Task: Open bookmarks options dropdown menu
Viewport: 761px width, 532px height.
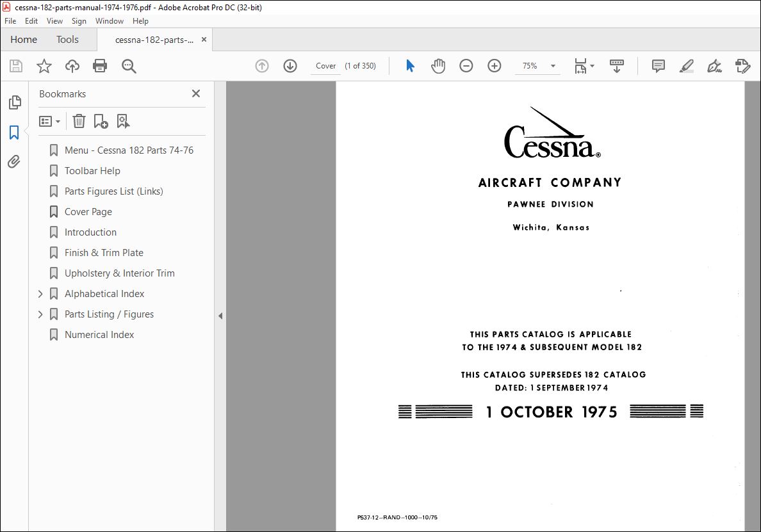Action: (x=49, y=121)
